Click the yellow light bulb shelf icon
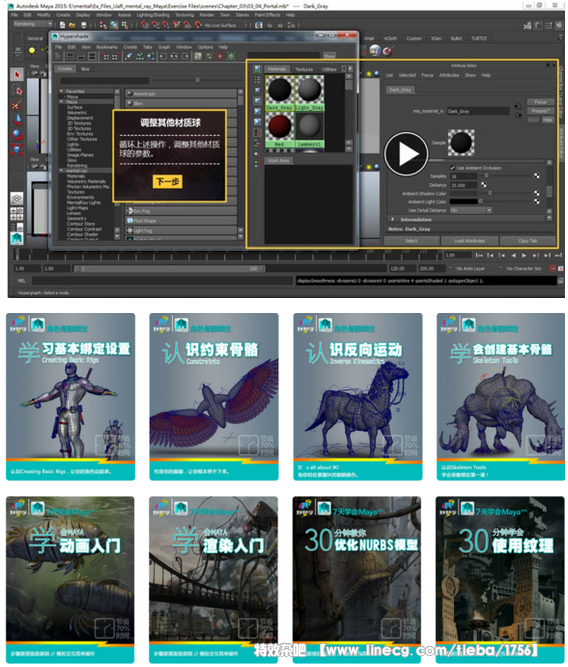The height and width of the screenshot is (667, 568). click(32, 50)
